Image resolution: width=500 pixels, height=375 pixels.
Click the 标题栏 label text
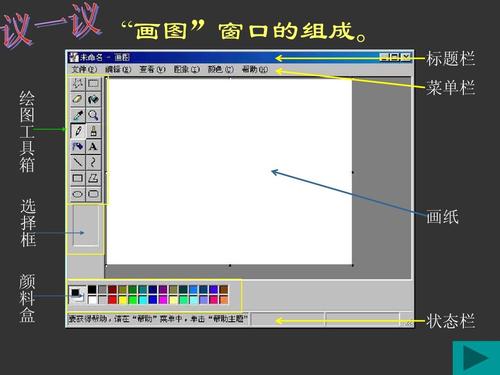click(450, 59)
